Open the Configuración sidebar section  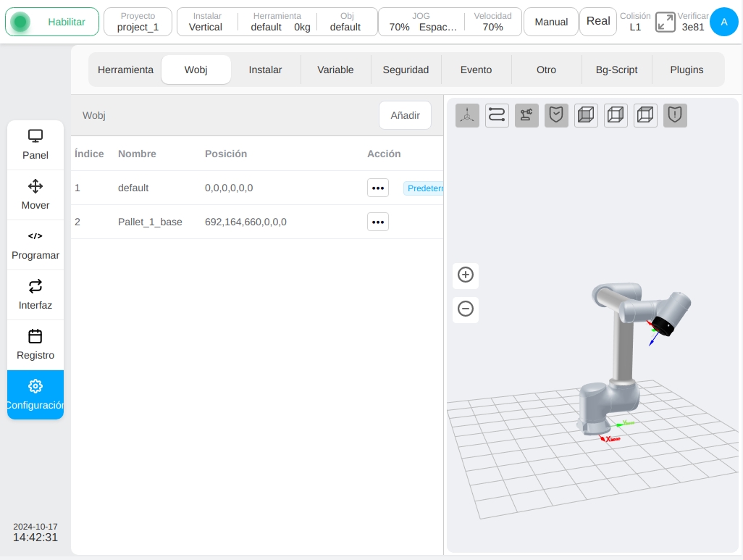pyautogui.click(x=35, y=395)
